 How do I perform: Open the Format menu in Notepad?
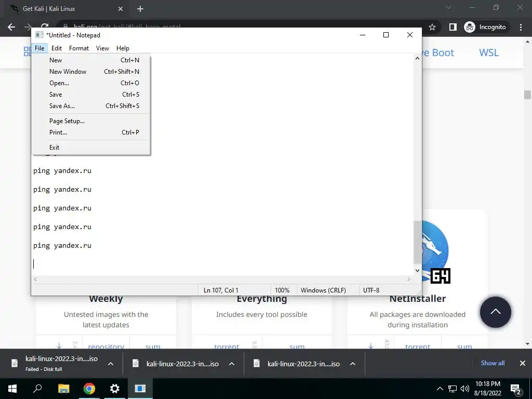79,48
